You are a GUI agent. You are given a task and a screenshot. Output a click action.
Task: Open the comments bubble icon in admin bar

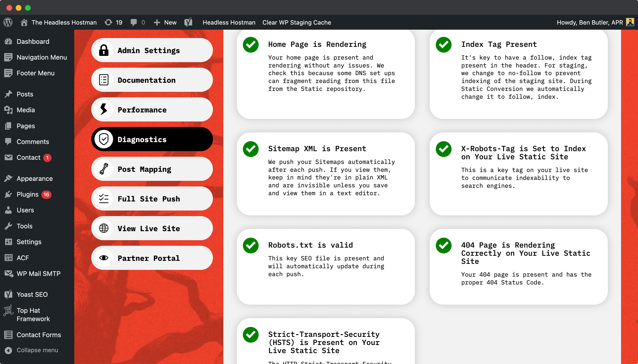point(134,22)
